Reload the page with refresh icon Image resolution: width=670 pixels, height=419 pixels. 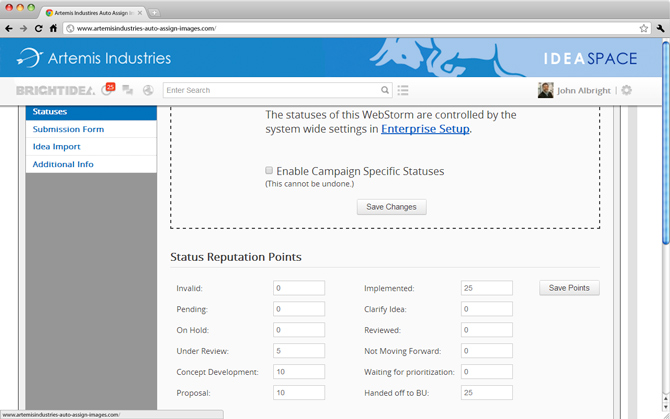point(38,28)
